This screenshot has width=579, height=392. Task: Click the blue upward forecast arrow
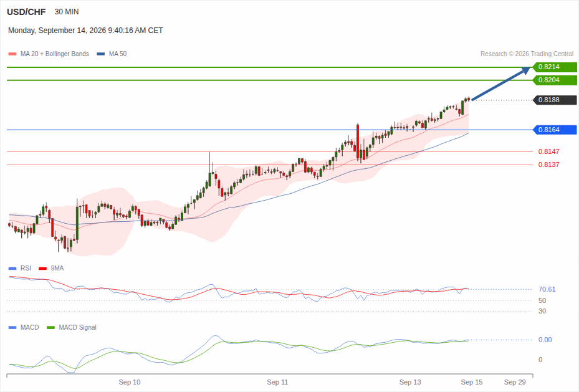tap(501, 84)
